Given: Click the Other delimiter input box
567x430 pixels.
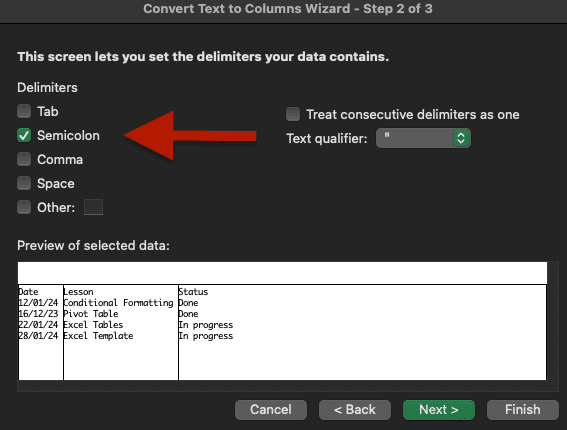Looking at the screenshot, I should [93, 207].
